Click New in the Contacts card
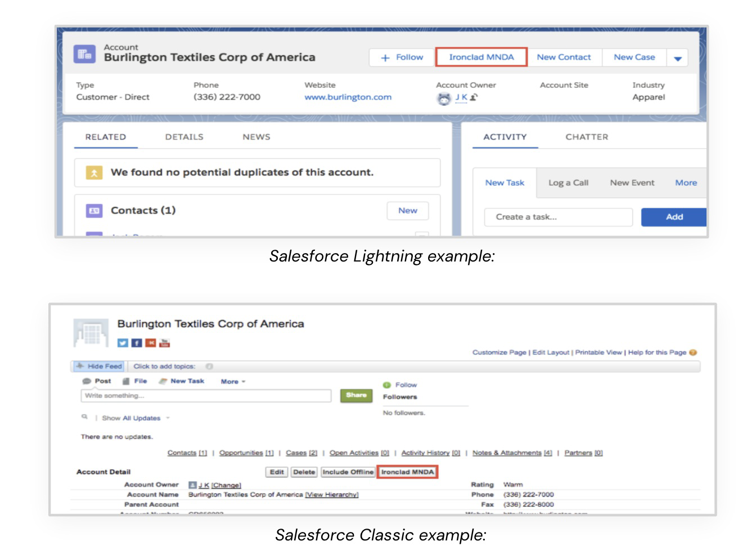 [408, 210]
